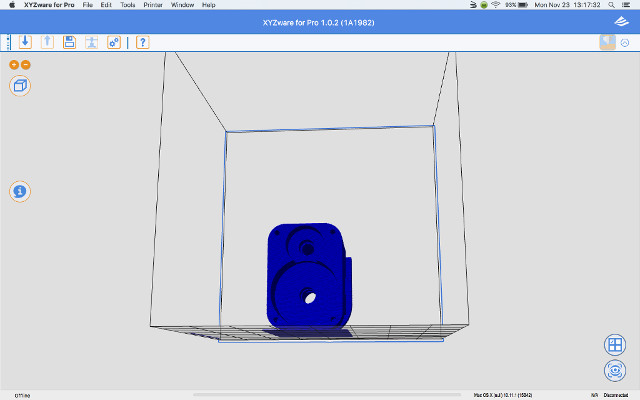Click the XYZ logo in title bar

(x=621, y=22)
